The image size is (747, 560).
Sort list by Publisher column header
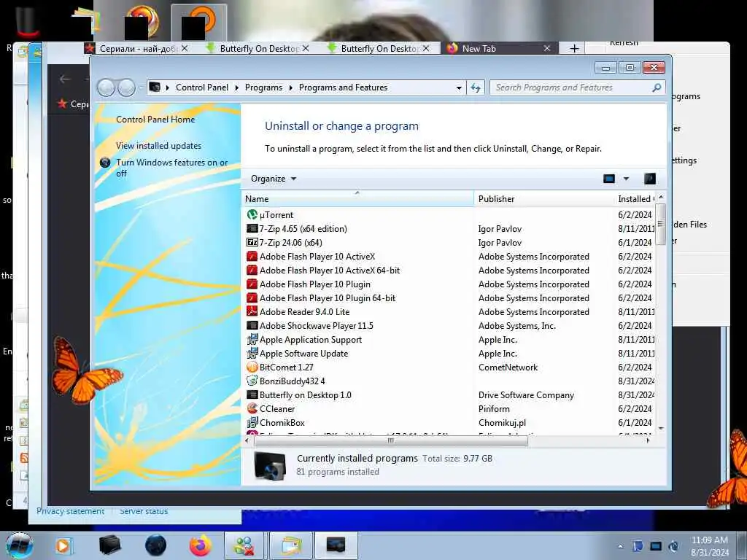click(543, 199)
